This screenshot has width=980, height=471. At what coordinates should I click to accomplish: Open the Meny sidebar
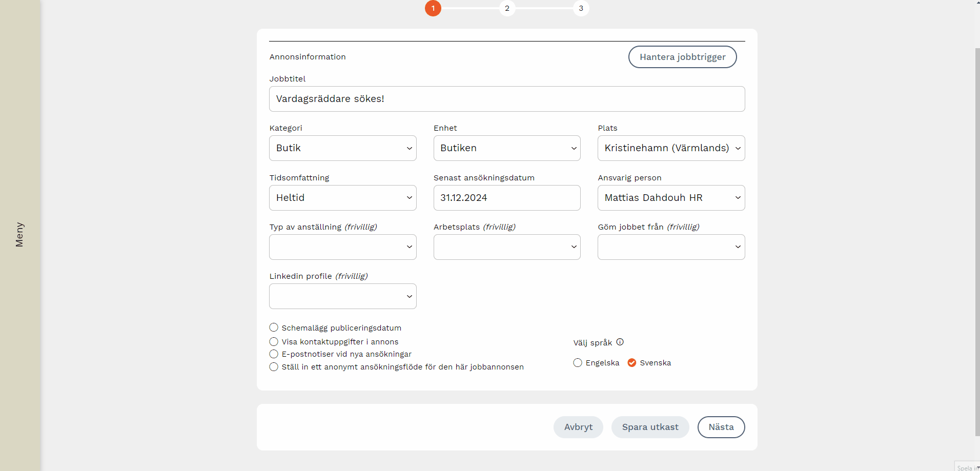point(19,235)
